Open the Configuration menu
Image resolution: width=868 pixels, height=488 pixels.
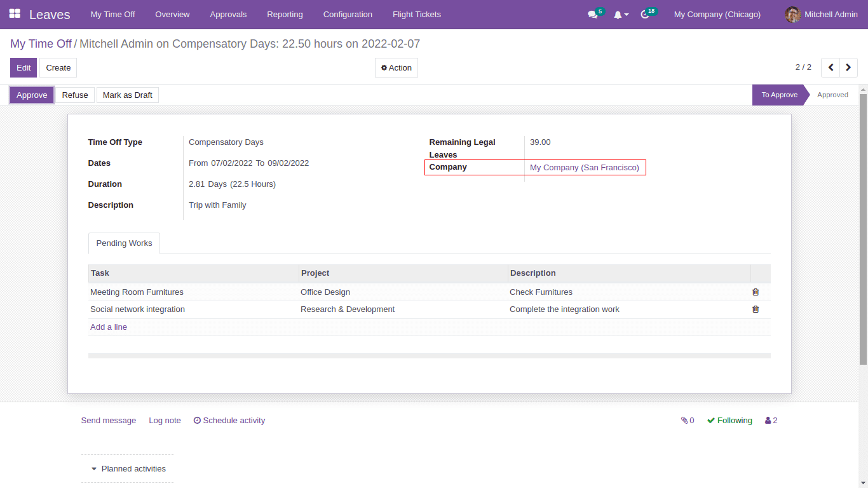pos(348,14)
